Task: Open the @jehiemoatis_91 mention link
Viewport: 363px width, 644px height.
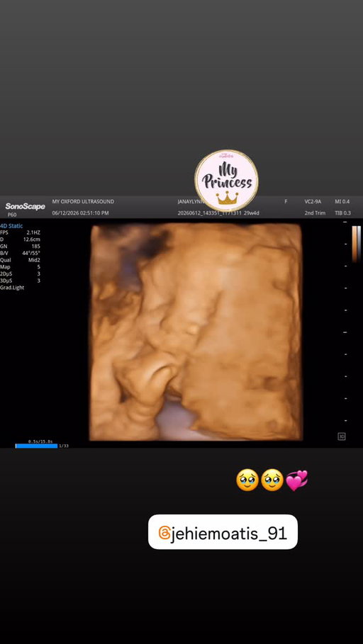Action: point(223,532)
